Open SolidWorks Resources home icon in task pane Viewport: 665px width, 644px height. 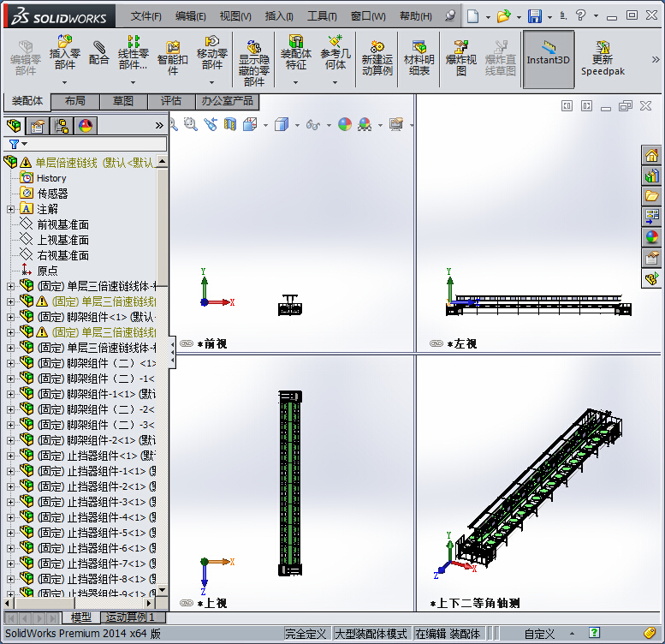pyautogui.click(x=651, y=155)
